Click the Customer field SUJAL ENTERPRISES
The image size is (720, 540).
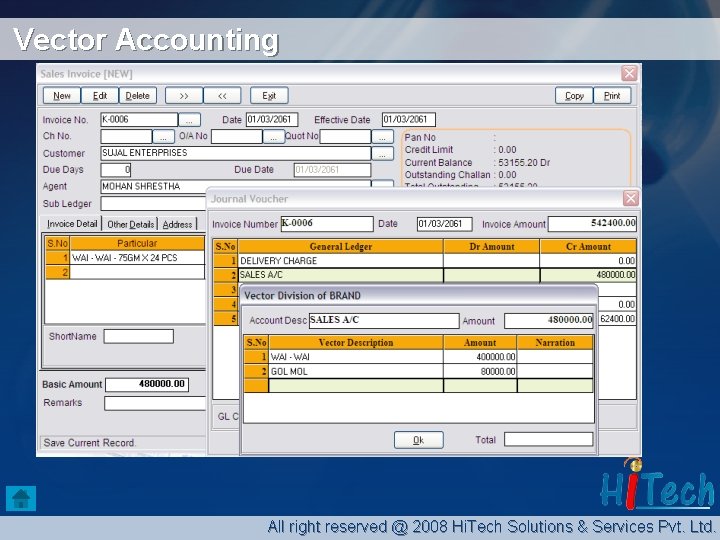click(x=236, y=153)
